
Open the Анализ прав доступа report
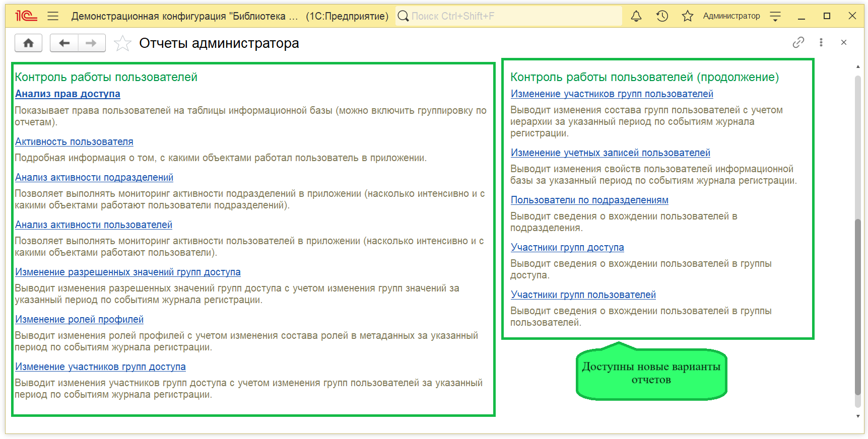click(68, 94)
